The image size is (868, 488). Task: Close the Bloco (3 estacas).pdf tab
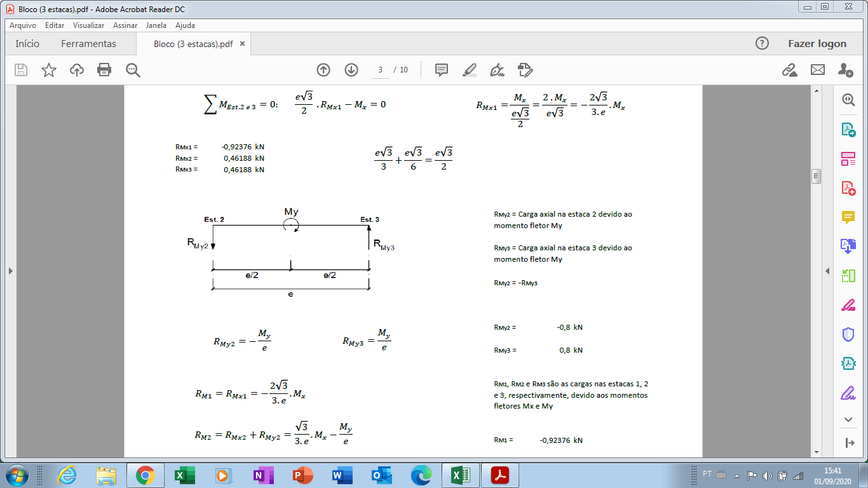click(x=242, y=44)
